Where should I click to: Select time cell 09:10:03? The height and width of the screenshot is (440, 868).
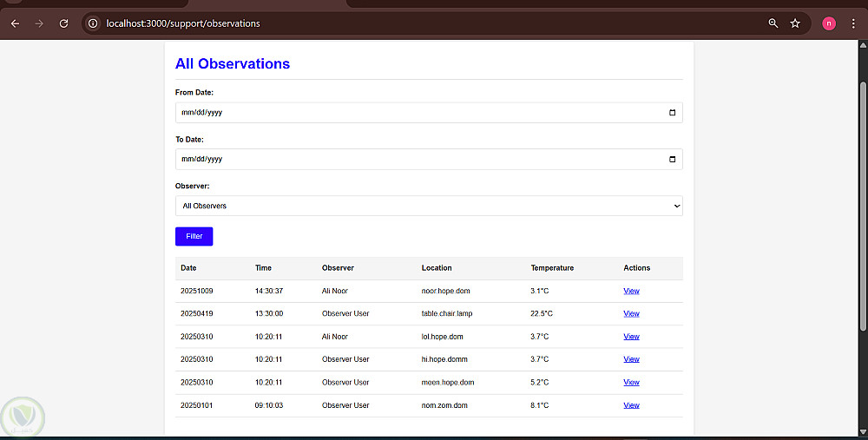(x=269, y=405)
